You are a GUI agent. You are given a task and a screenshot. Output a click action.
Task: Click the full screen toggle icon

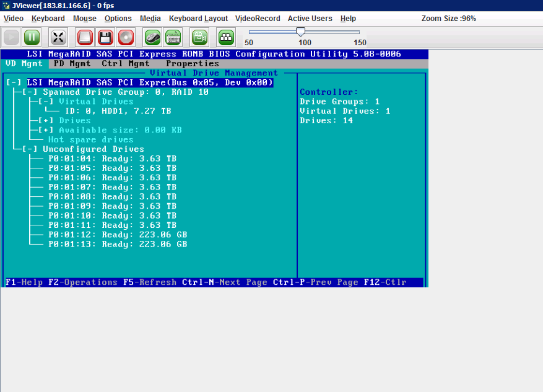tap(58, 37)
